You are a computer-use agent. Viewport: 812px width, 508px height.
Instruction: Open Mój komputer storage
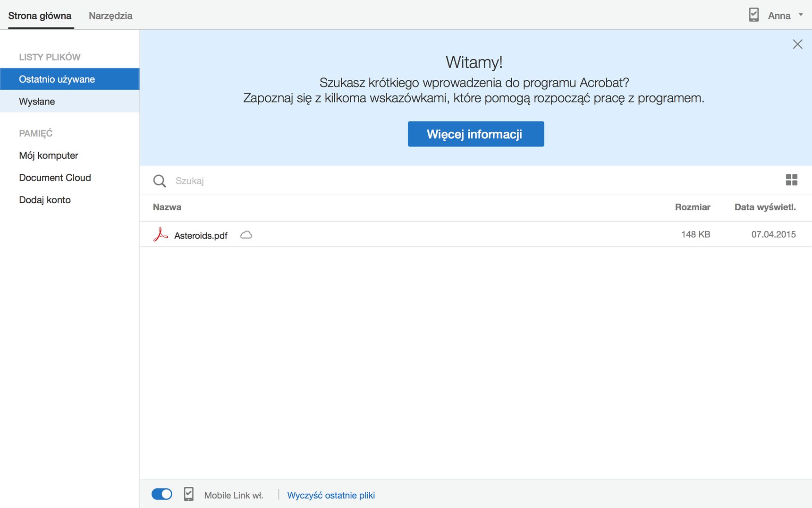click(49, 155)
